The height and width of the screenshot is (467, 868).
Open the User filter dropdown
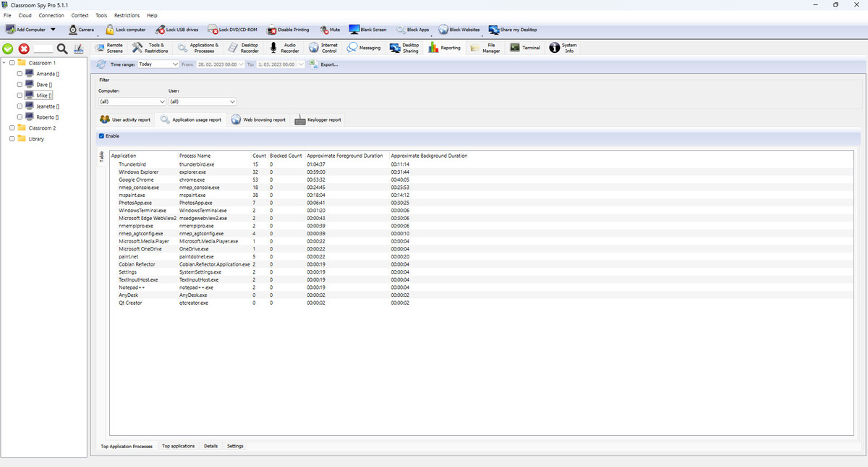point(202,101)
